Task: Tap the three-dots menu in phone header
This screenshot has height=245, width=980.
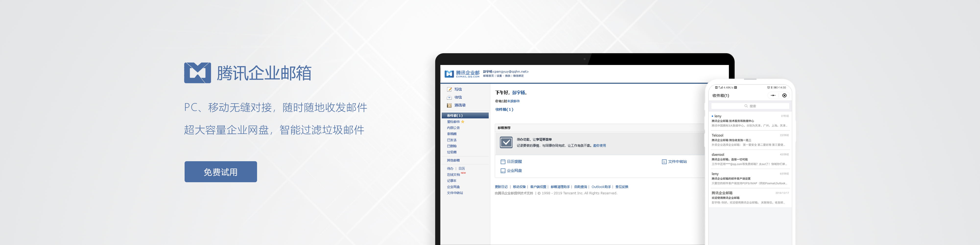Action: pos(773,96)
